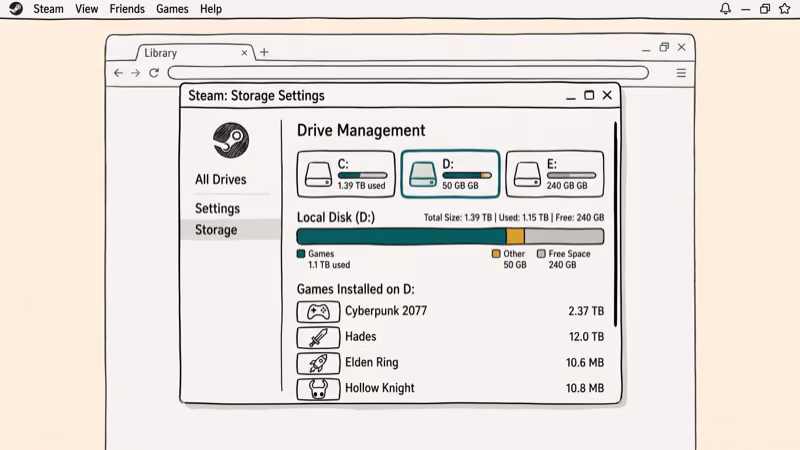Click the star icon in top bar
Viewport: 800px width, 450px height.
tap(785, 9)
